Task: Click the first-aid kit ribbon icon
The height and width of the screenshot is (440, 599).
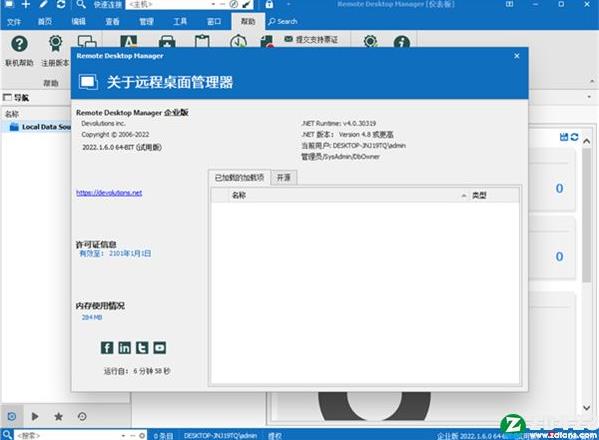Action: coord(167,41)
